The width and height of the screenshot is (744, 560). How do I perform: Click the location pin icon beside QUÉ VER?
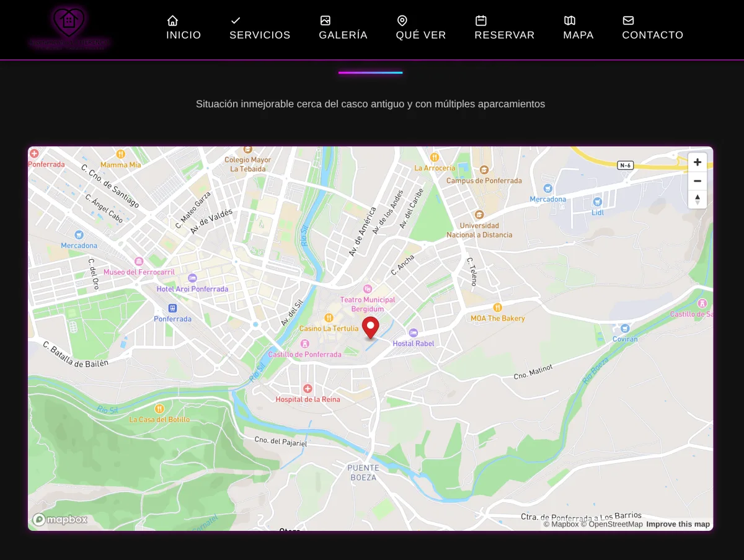tap(402, 20)
